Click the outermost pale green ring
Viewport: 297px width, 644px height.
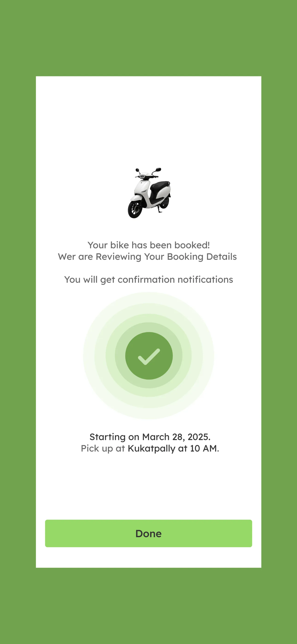pos(148,297)
